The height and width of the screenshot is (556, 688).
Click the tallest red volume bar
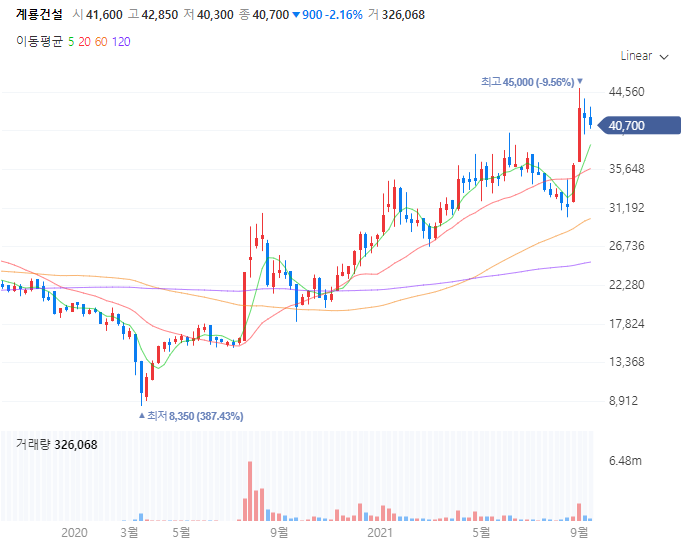(x=250, y=491)
